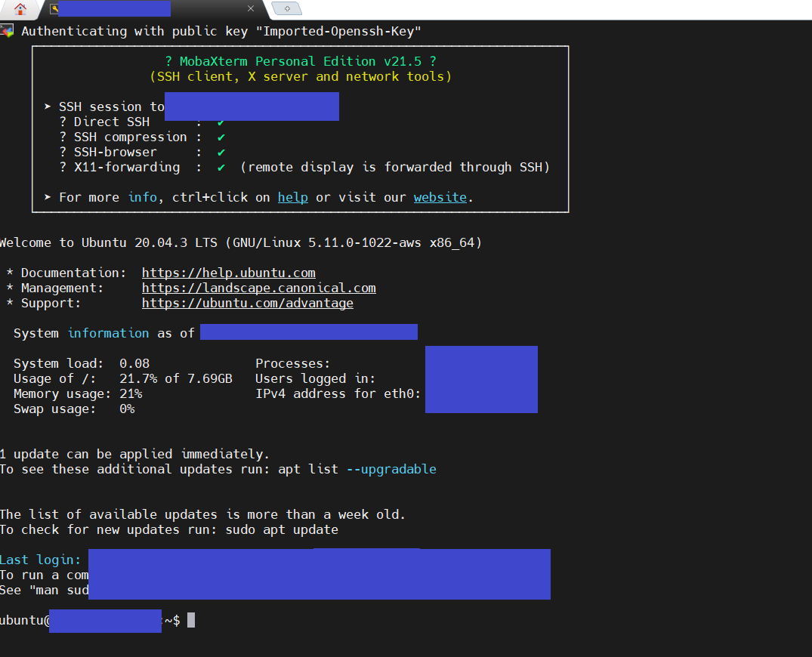
Task: Click the 'sudo apt update' command text
Action: [282, 529]
